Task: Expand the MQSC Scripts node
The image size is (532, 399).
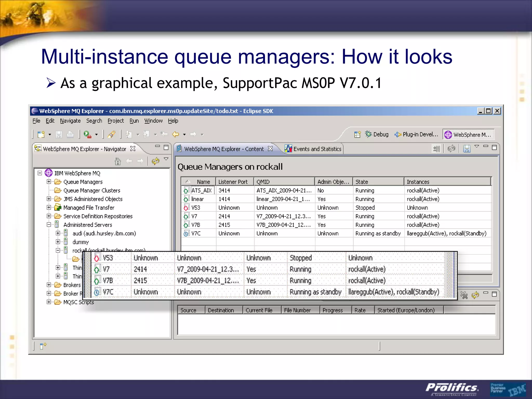Action: (x=49, y=302)
